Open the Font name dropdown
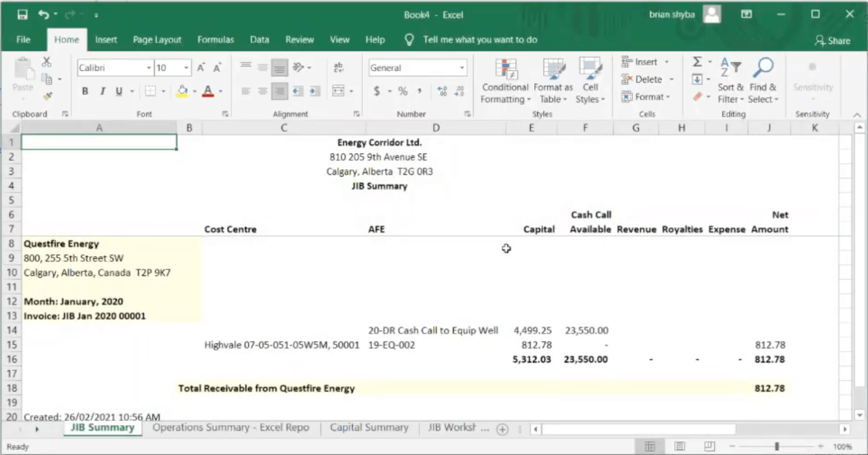The image size is (868, 455). 149,68
